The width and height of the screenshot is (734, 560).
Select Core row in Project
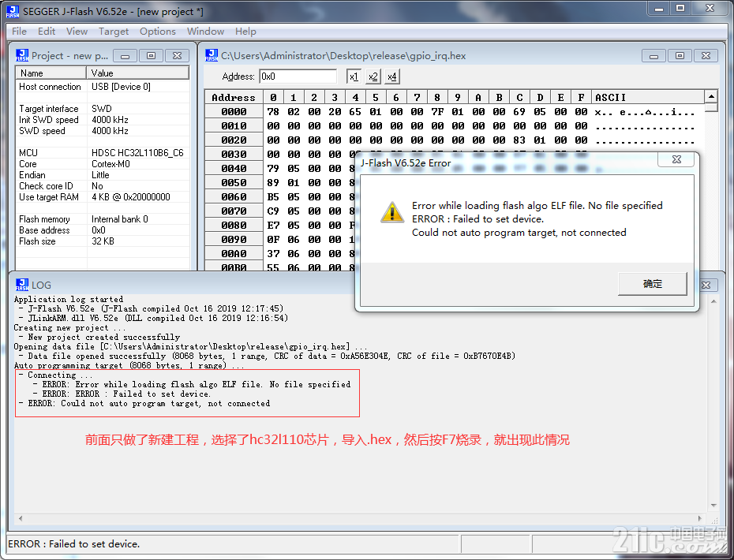click(x=103, y=164)
